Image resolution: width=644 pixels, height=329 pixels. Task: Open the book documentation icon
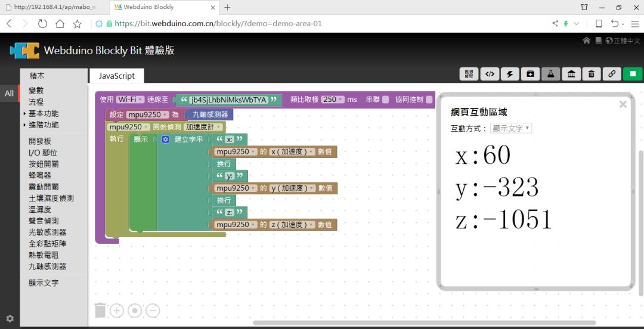[599, 41]
